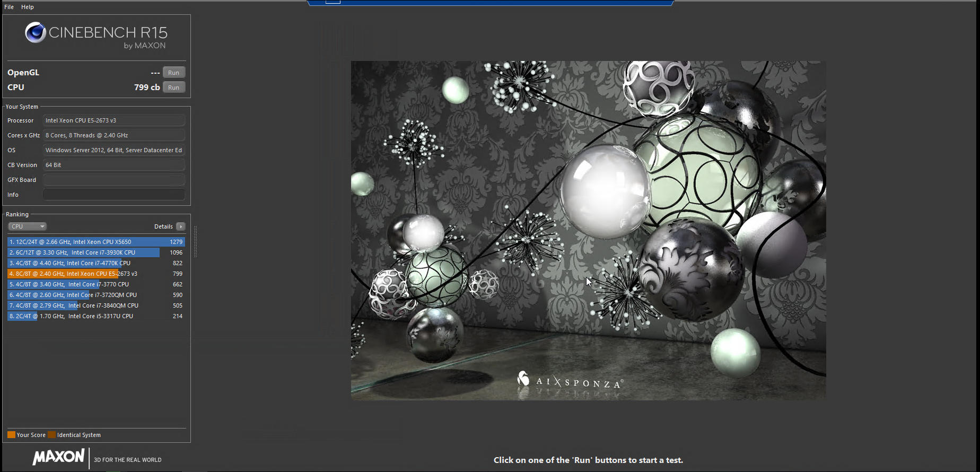Viewport: 980px width, 472px height.
Task: Click the Cinebench R15 logo icon
Action: (36, 33)
